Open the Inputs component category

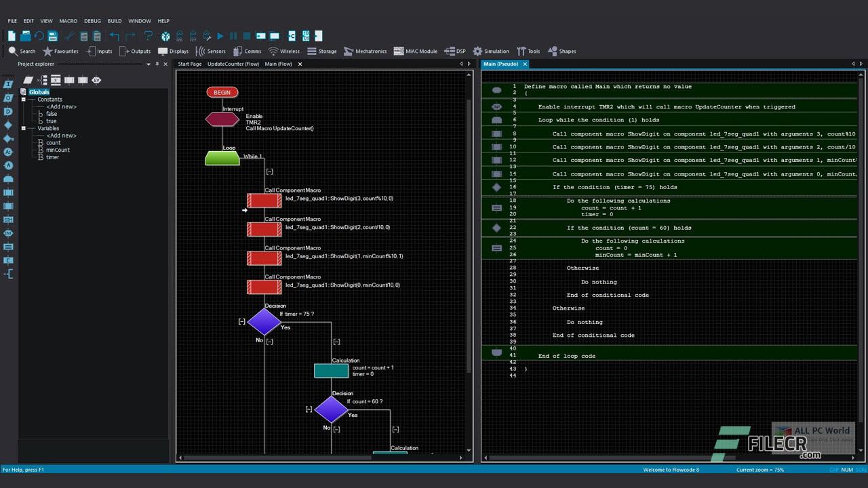(x=99, y=51)
